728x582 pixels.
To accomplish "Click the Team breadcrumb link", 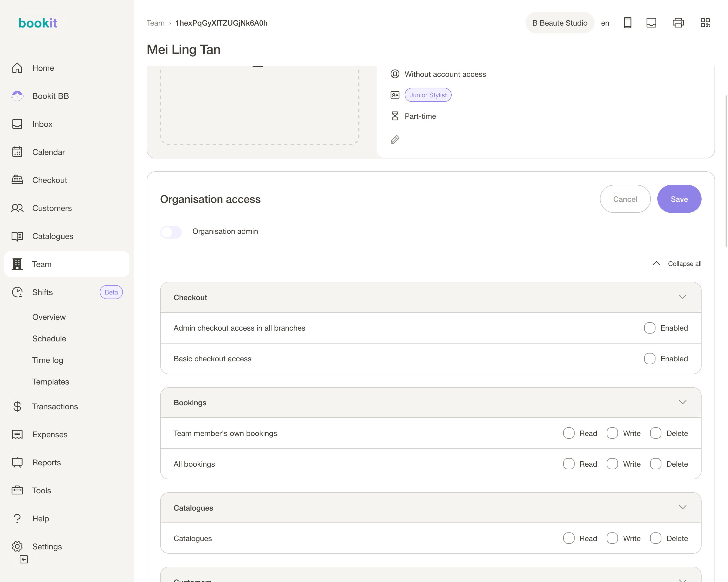I will coord(156,23).
